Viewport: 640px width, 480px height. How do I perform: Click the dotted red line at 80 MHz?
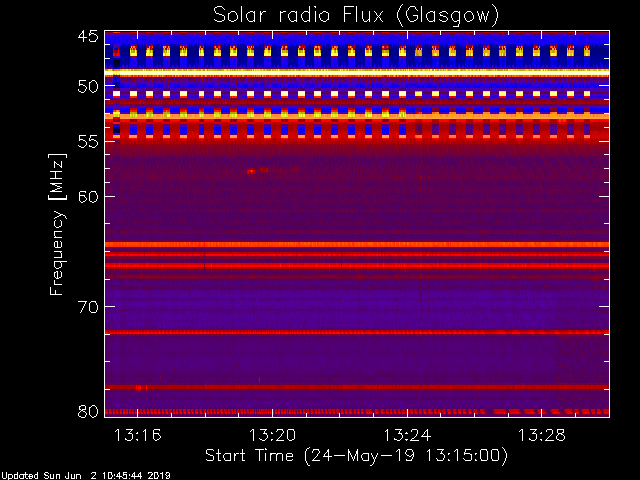tap(358, 411)
